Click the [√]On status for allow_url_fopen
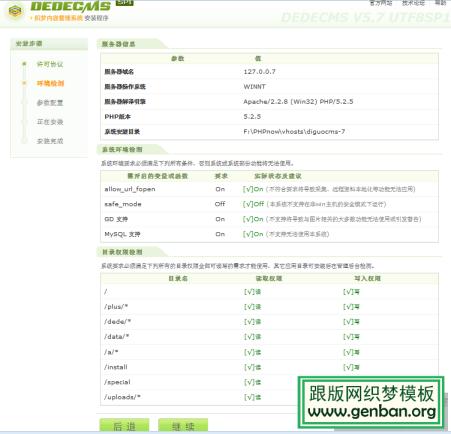This screenshot has height=434, width=451. click(x=253, y=189)
